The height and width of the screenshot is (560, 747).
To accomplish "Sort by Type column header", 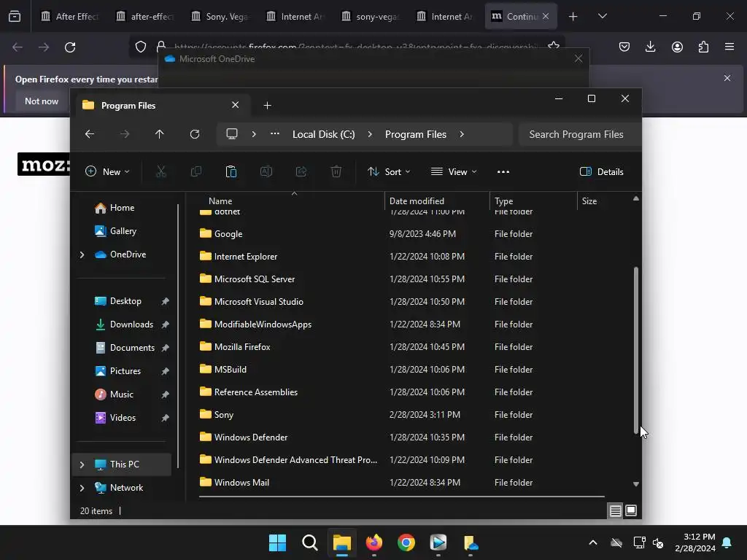I will click(503, 201).
